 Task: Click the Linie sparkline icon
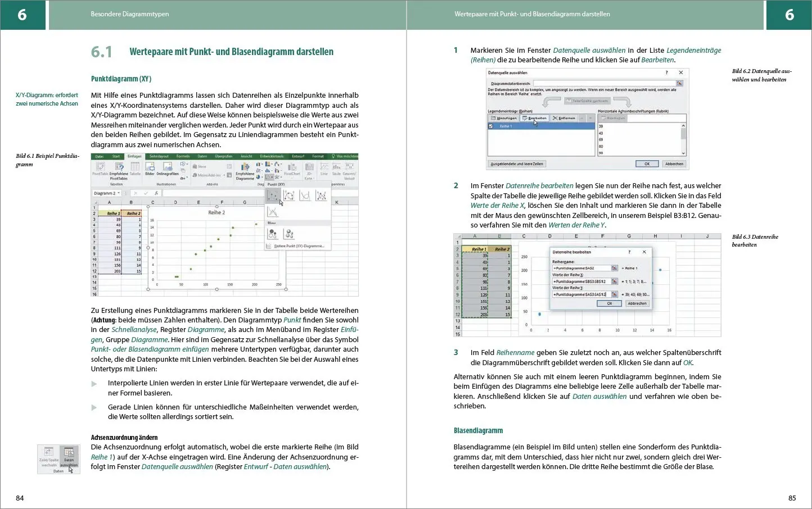(x=324, y=166)
